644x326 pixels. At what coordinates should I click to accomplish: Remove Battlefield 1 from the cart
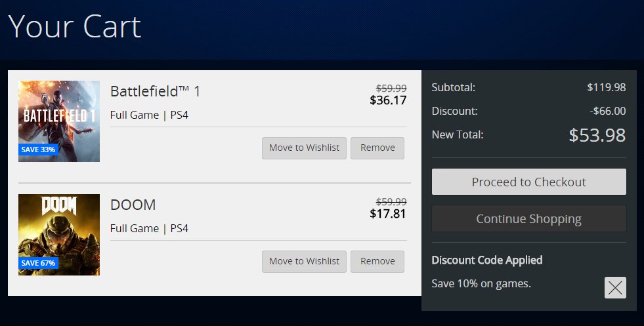tap(377, 148)
